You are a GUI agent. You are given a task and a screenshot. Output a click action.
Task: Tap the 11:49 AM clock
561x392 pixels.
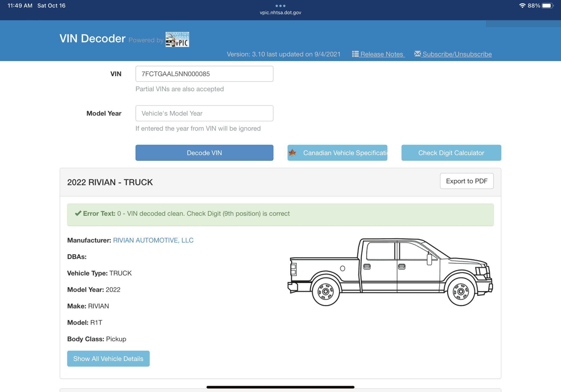tap(20, 6)
